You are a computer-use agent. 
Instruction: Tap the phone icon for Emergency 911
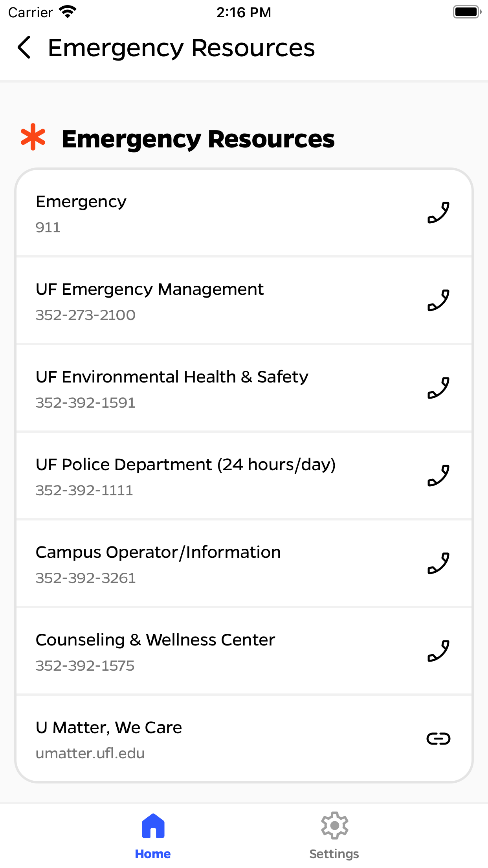tap(438, 213)
